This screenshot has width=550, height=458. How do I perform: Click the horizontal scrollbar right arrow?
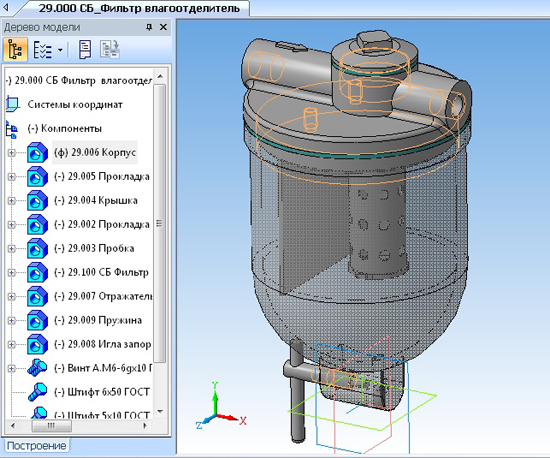tap(145, 426)
